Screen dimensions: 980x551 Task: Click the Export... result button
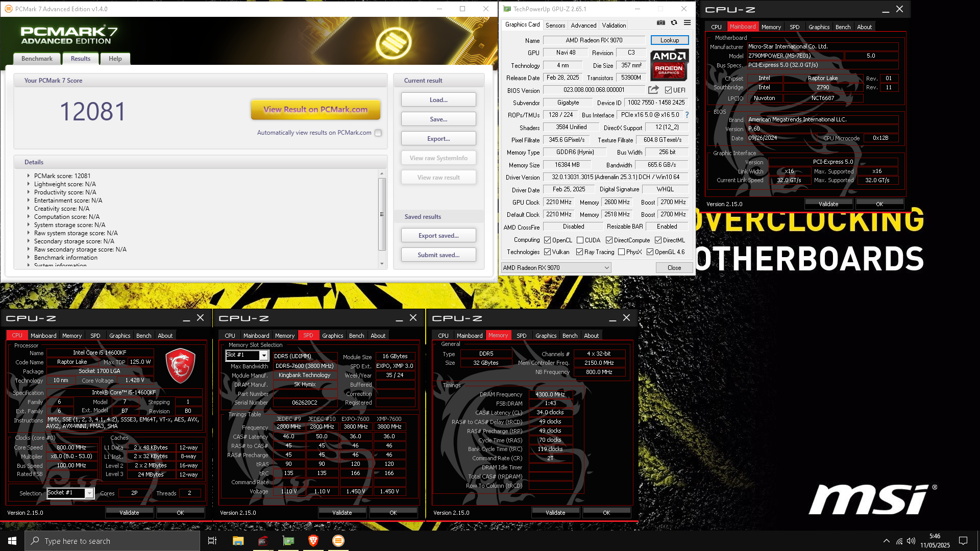(438, 139)
